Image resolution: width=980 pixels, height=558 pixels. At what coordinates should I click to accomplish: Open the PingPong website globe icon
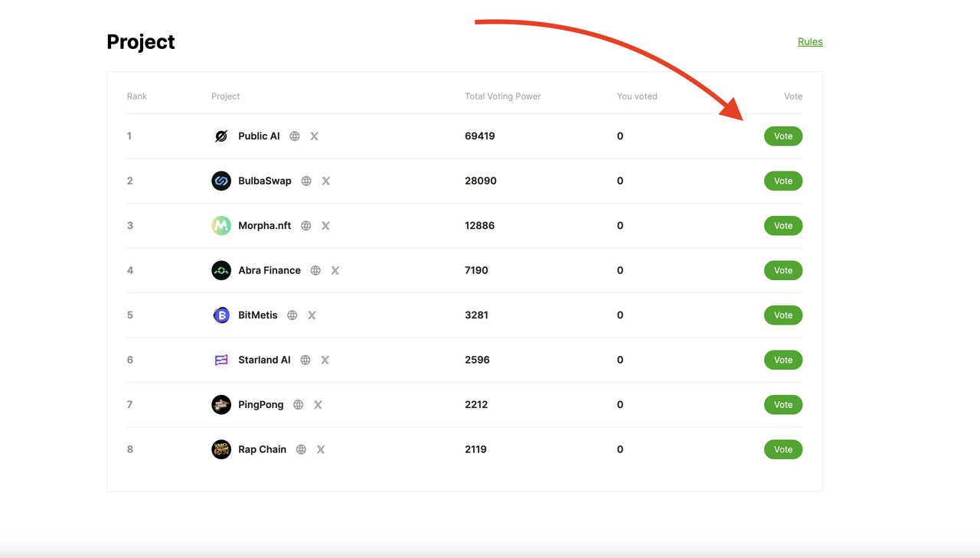pyautogui.click(x=299, y=405)
